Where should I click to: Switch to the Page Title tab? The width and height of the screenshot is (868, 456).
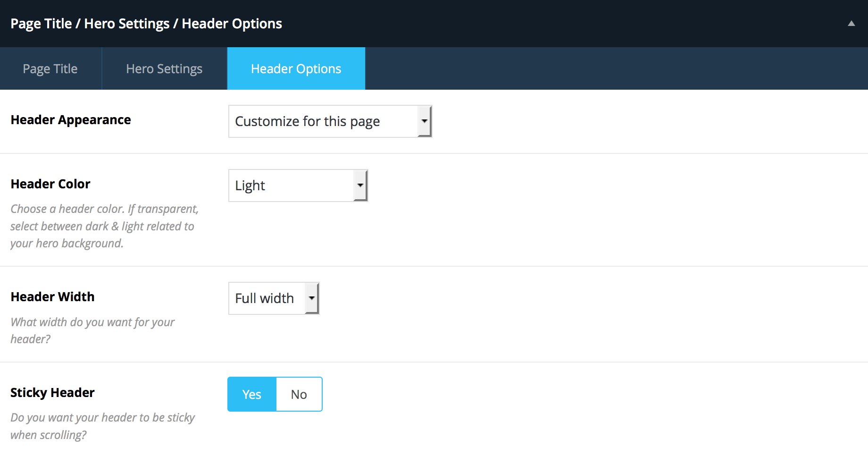50,68
